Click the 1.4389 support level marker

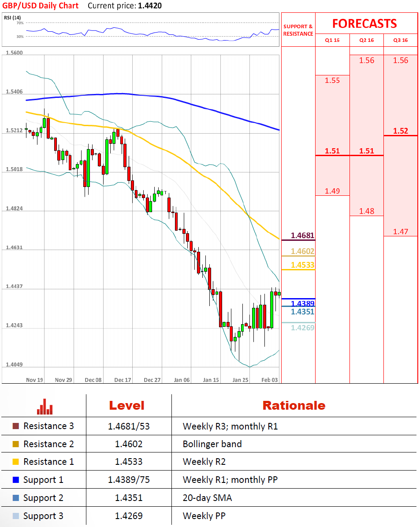coord(302,303)
